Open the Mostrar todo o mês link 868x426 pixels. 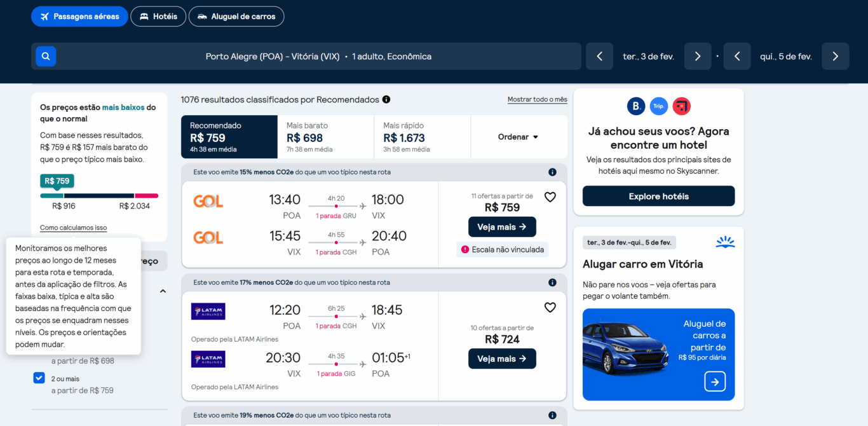537,99
